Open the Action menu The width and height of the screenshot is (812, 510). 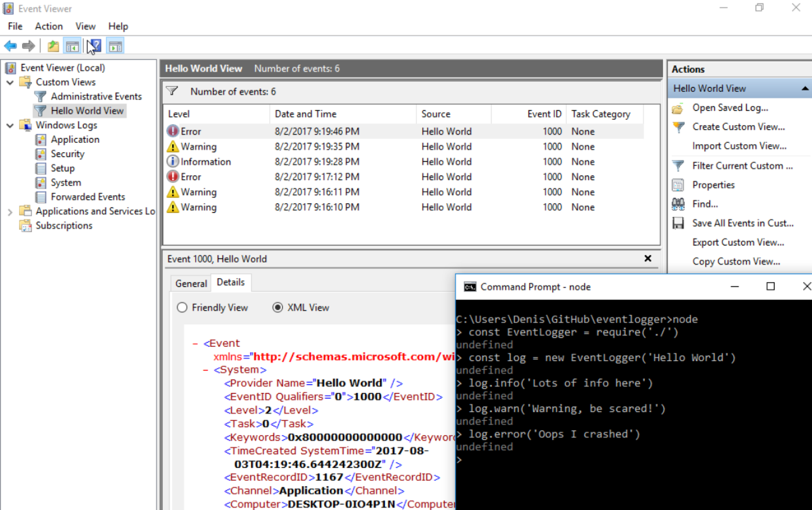[x=49, y=26]
